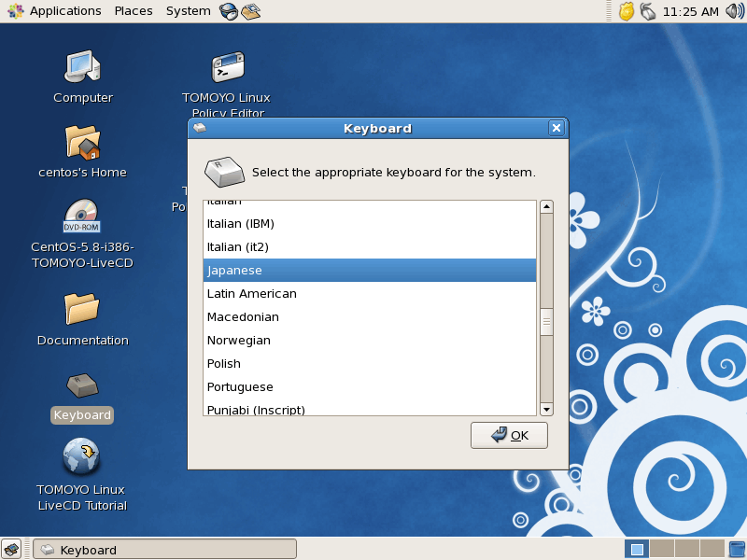The width and height of the screenshot is (747, 560).
Task: Click the Keyboard taskbar window button
Action: 165,550
